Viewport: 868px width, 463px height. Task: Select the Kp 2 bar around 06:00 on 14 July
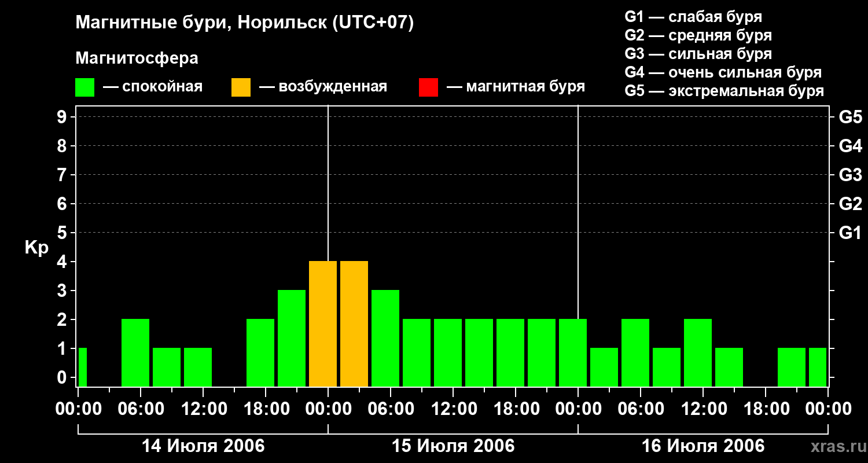135,353
